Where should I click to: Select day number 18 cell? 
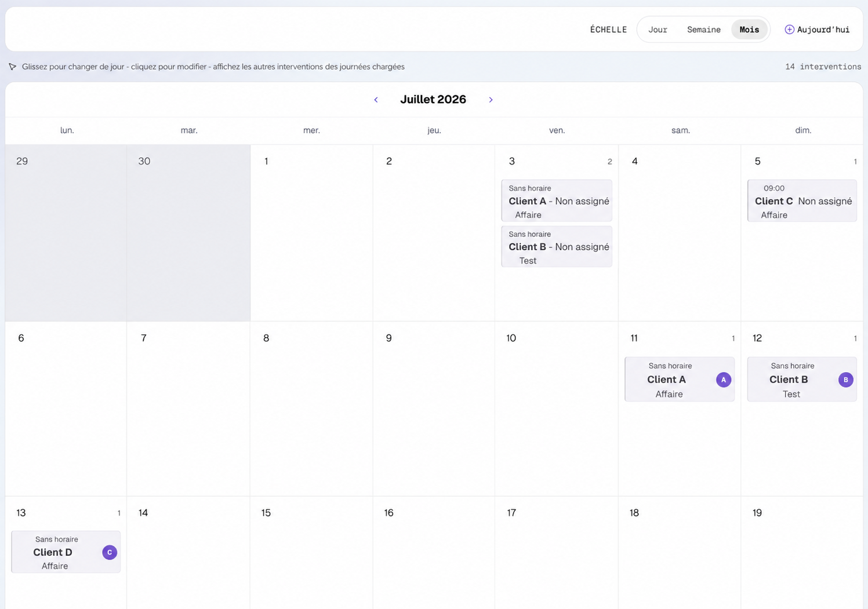pyautogui.click(x=680, y=553)
